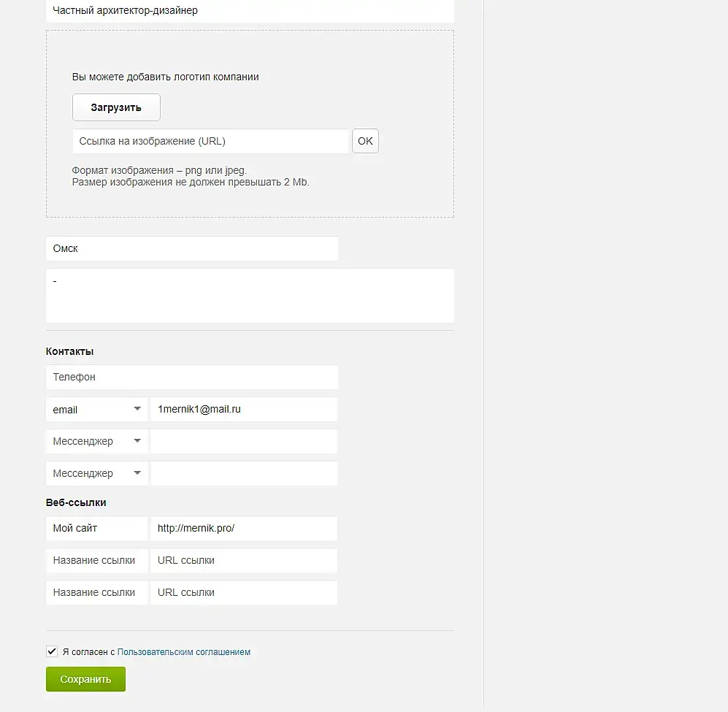Open the email contact type dropdown
The height and width of the screenshot is (712, 728).
point(96,410)
